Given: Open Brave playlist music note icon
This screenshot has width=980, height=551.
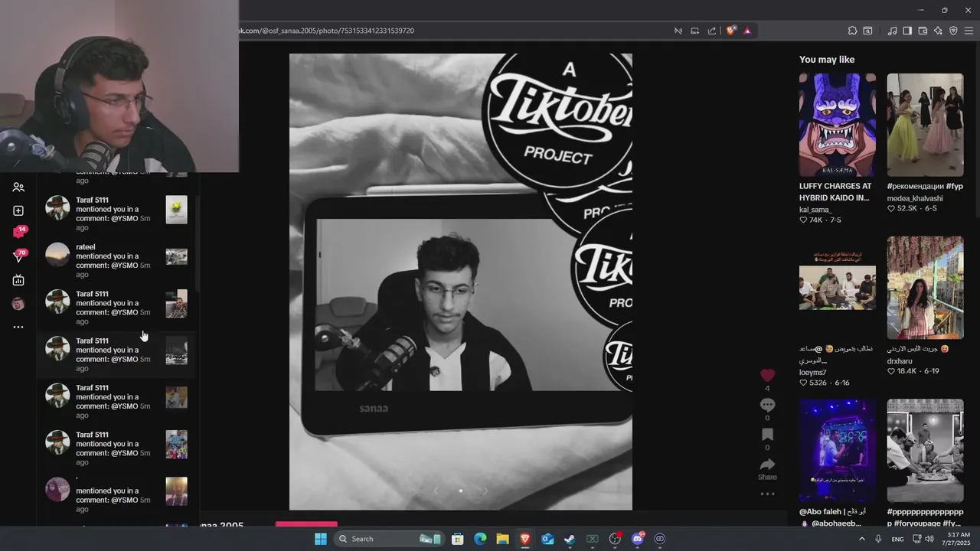Looking at the screenshot, I should (892, 31).
